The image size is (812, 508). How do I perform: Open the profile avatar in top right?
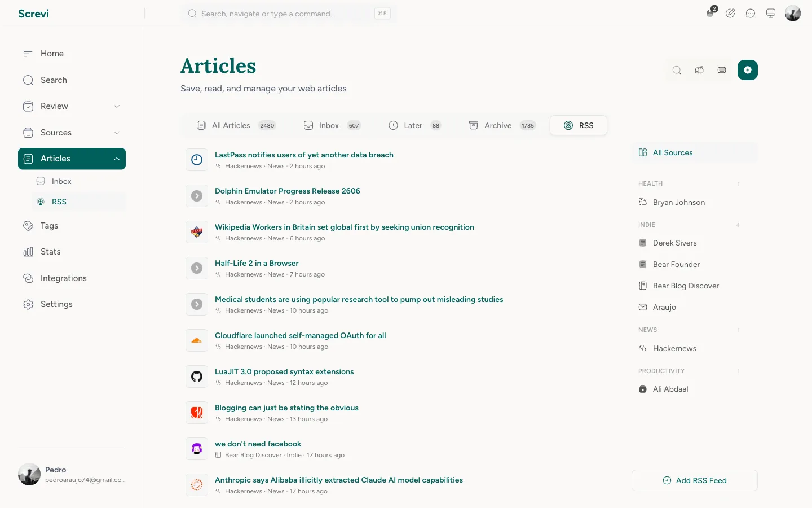click(x=793, y=14)
